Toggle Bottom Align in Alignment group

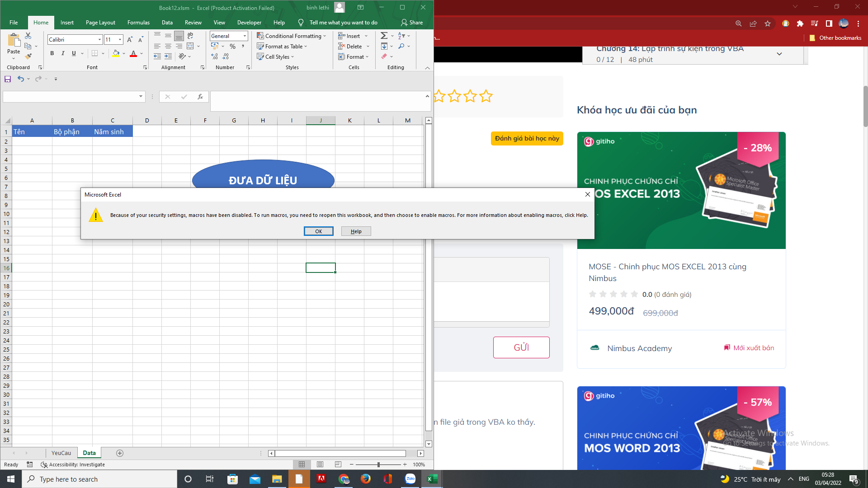point(179,36)
